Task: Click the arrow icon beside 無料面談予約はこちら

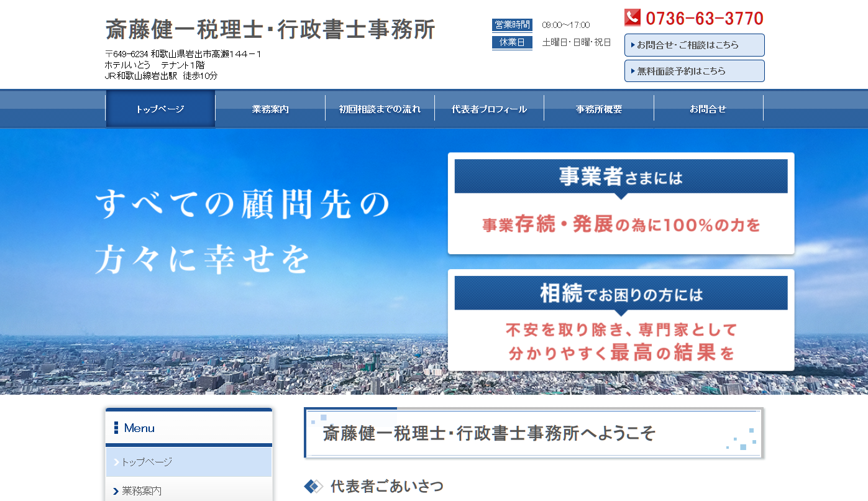Action: point(631,70)
